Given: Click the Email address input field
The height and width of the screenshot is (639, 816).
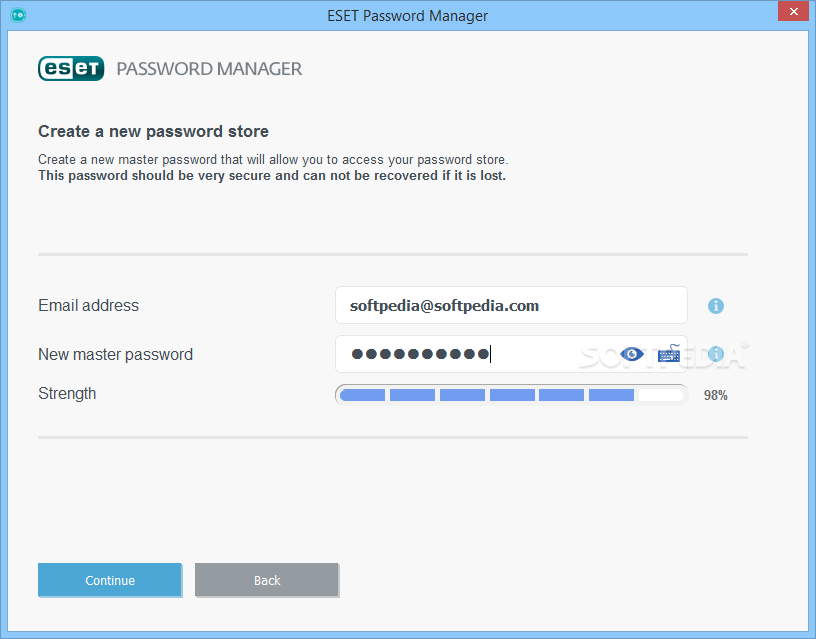Looking at the screenshot, I should (511, 305).
